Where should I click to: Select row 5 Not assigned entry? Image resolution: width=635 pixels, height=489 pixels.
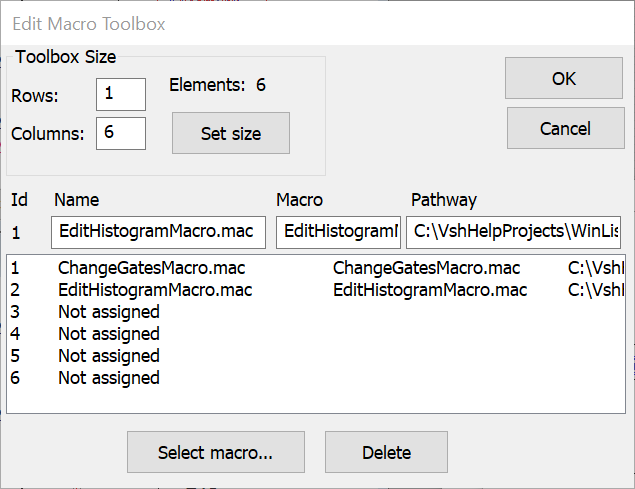click(x=109, y=356)
